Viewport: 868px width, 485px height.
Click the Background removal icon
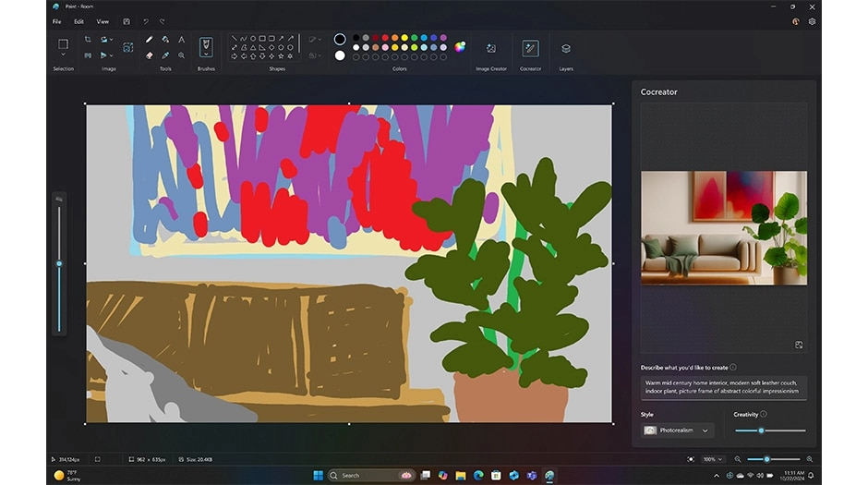point(127,48)
